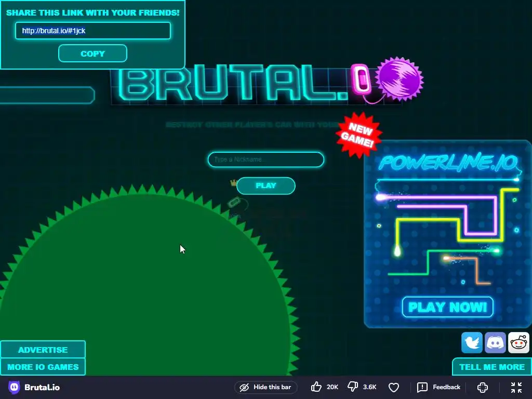Click the TELL ME MORE button
The image size is (532, 399).
(x=492, y=367)
